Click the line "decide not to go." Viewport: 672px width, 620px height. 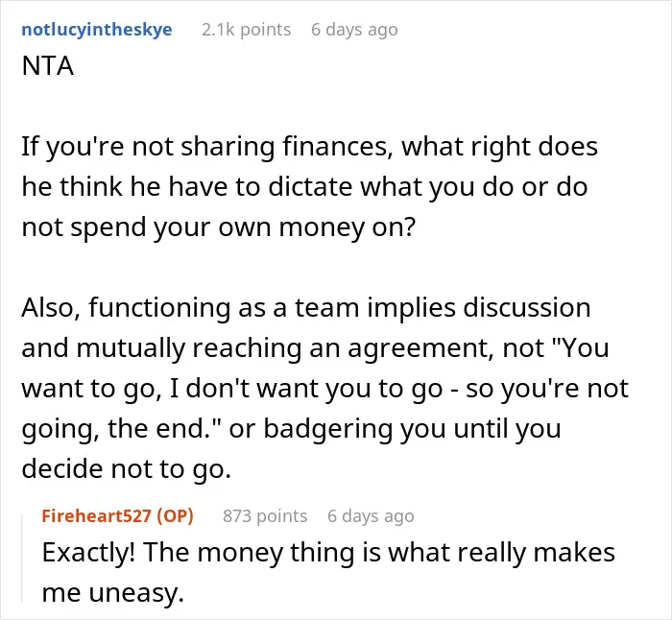pos(127,469)
